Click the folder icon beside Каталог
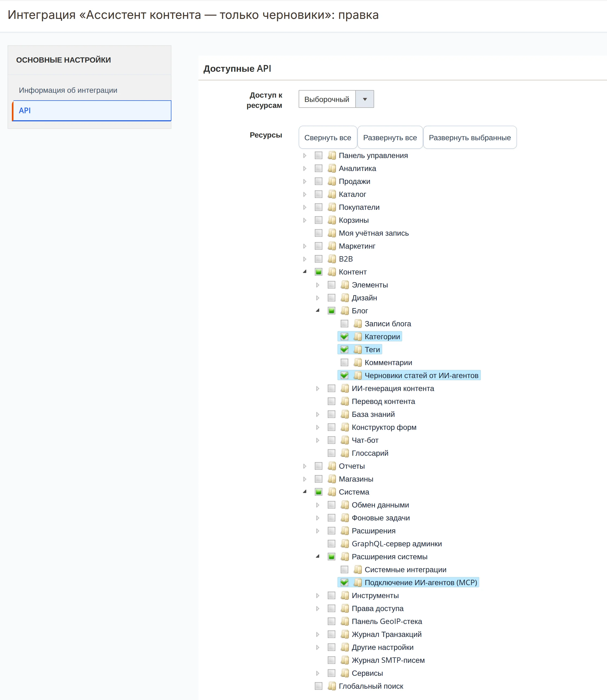This screenshot has width=607, height=700. click(332, 194)
